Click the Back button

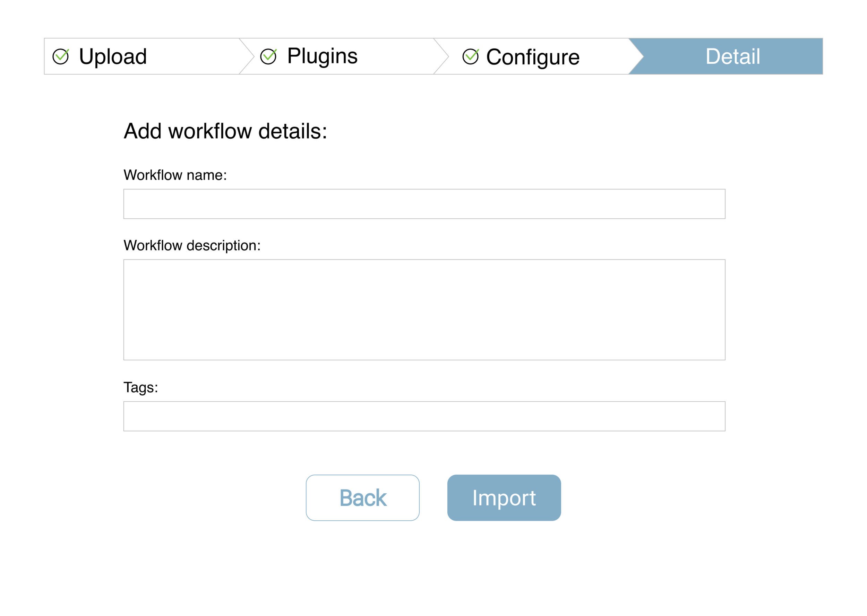362,498
